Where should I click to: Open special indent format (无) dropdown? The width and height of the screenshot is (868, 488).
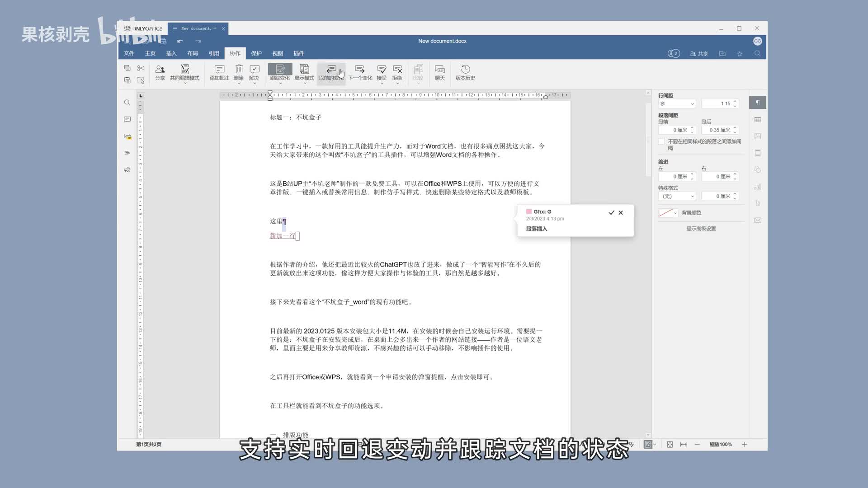[x=677, y=197]
